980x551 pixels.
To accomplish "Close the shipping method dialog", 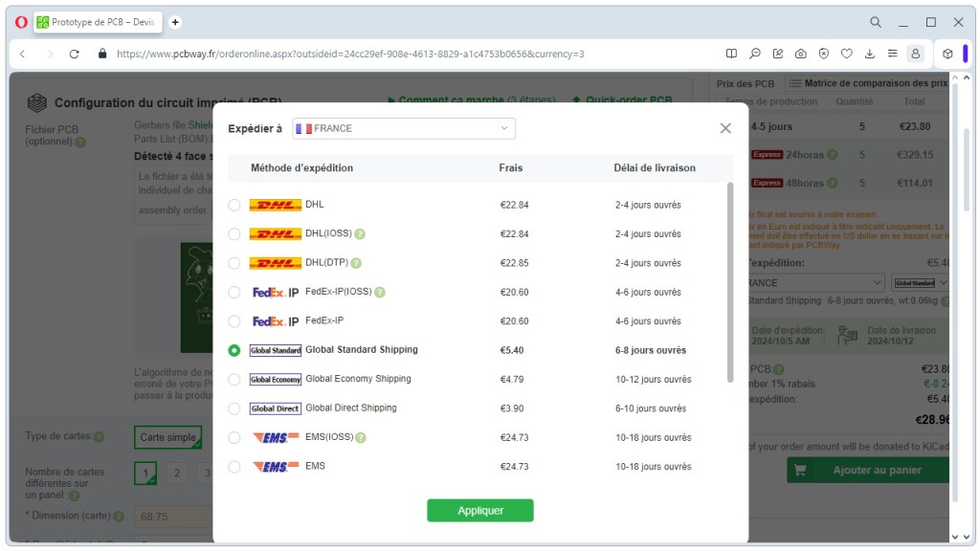I will (725, 128).
